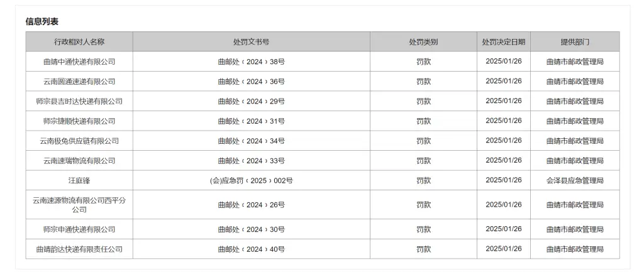Open the 师宗捷顺快递有限公司 row
The height and width of the screenshot is (277, 644).
point(79,121)
